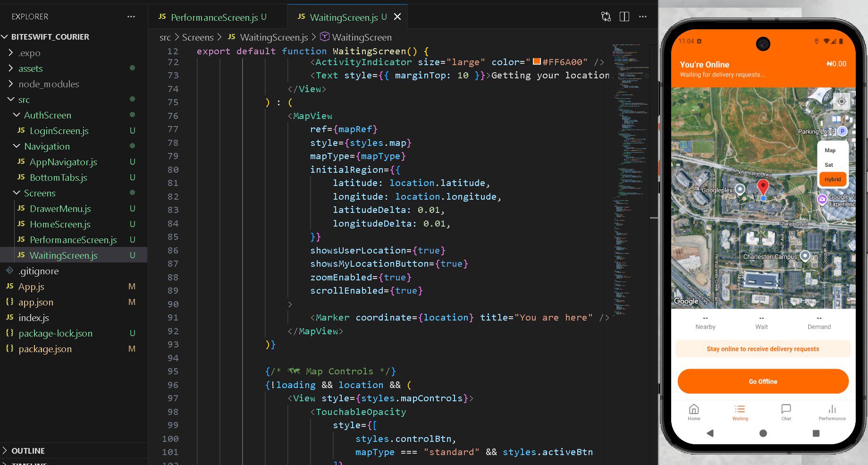Image resolution: width=868 pixels, height=465 pixels.
Task: Tap the my-location crosshair button on map
Action: point(841,101)
